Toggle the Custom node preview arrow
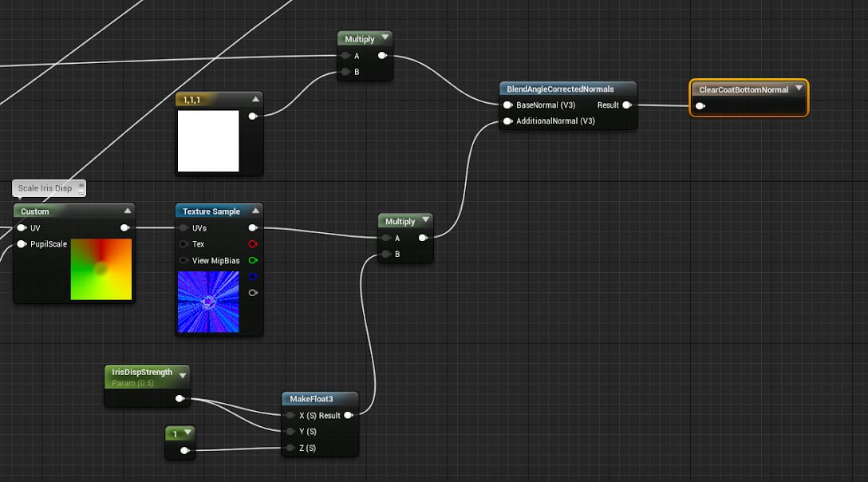The height and width of the screenshot is (482, 868). point(127,211)
